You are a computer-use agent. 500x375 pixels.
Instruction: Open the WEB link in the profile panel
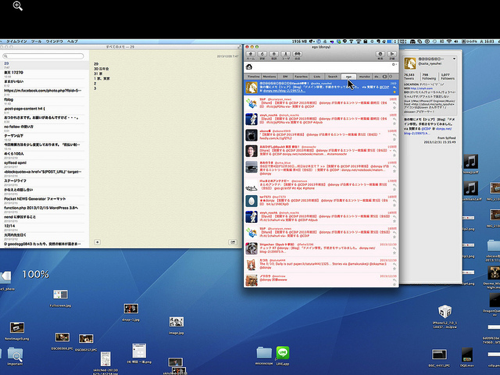pos(421,88)
